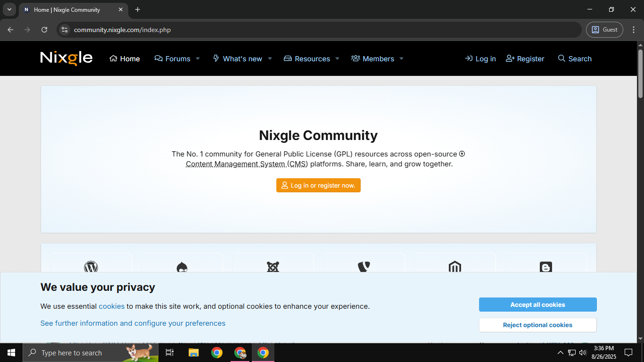Open the Guest profile button
This screenshot has height=362, width=644.
click(x=605, y=30)
